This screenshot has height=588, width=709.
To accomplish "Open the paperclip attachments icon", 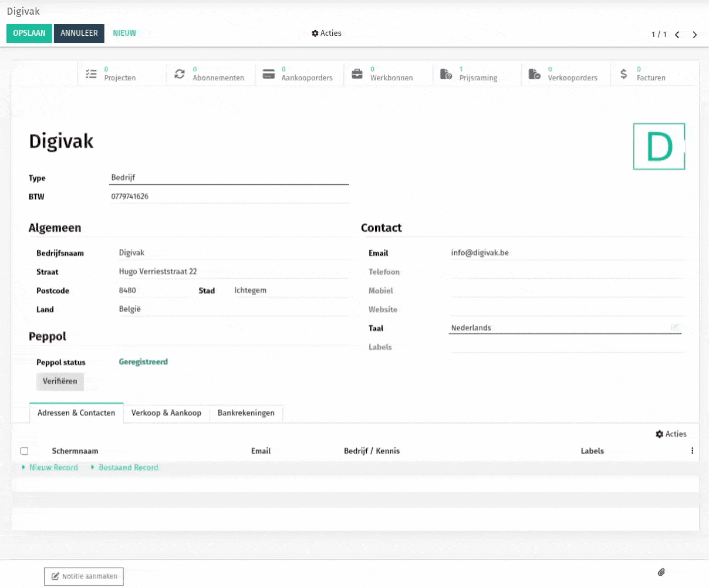I will click(x=661, y=572).
